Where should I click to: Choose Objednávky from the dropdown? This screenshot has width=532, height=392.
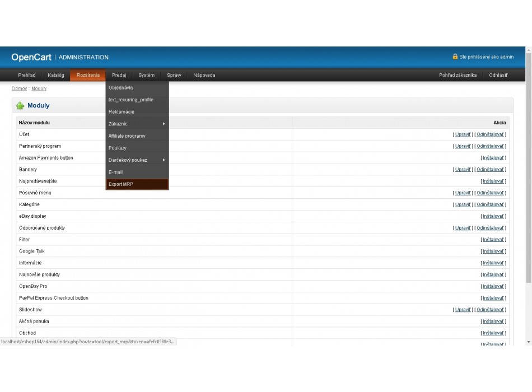137,87
